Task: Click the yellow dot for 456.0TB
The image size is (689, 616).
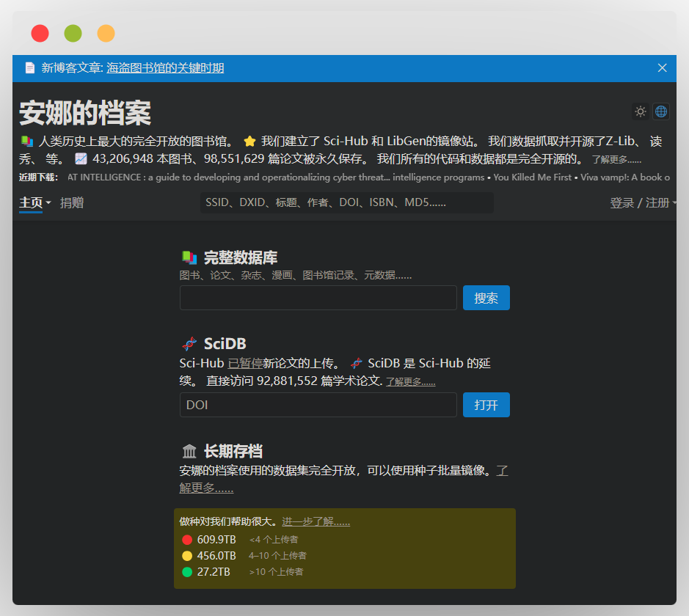Action: pos(187,556)
